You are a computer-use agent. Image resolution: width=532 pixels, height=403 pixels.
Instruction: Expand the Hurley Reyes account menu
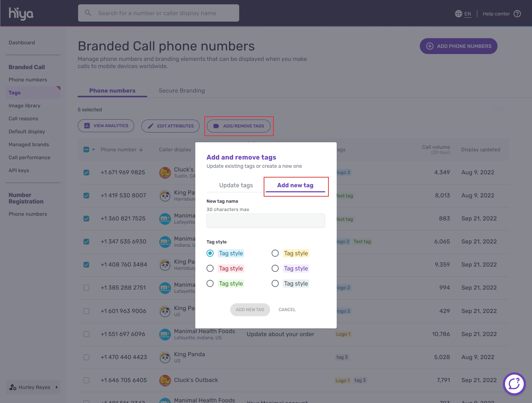56,387
